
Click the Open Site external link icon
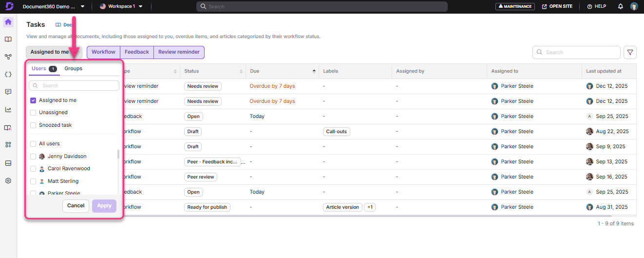click(544, 6)
